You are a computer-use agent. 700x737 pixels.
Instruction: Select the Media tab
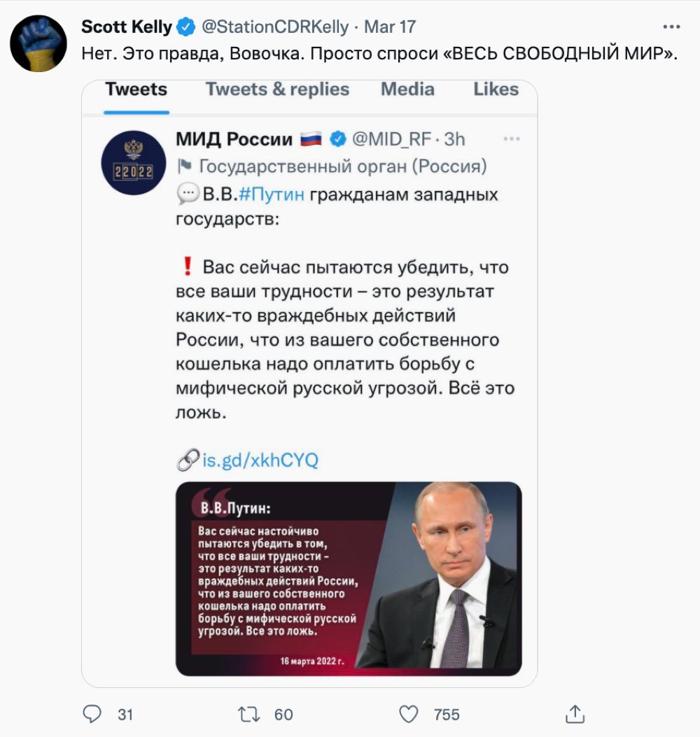(407, 90)
